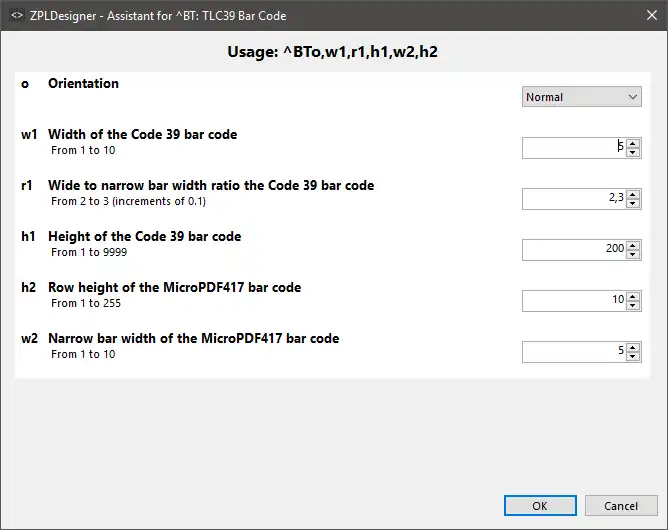Click the w1 width input field
The image size is (668, 530).
(x=574, y=148)
